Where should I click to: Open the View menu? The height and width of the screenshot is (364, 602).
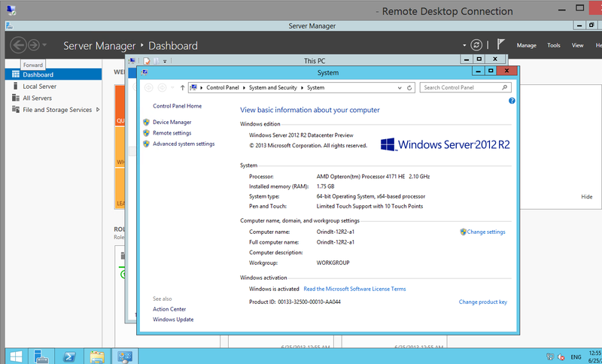(x=577, y=45)
